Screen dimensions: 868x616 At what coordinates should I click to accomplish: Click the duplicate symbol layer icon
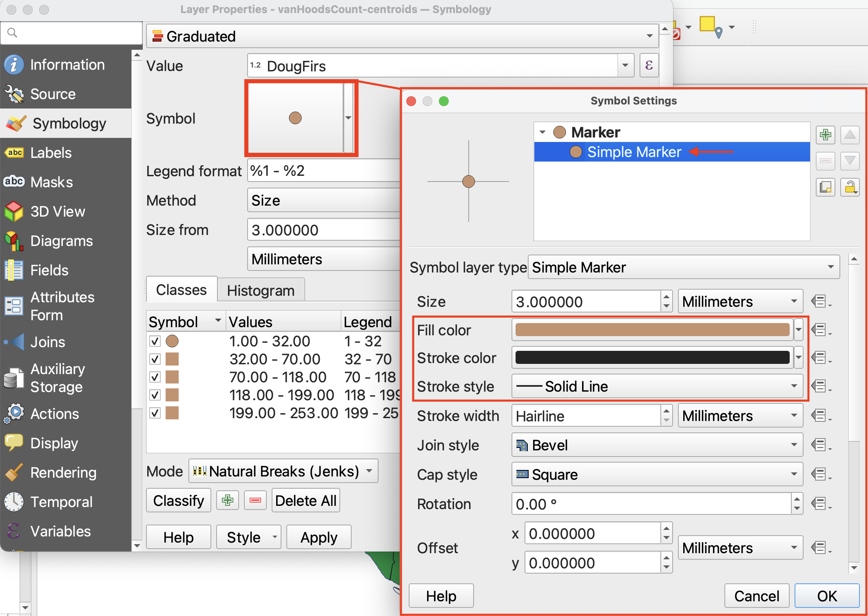tap(825, 187)
